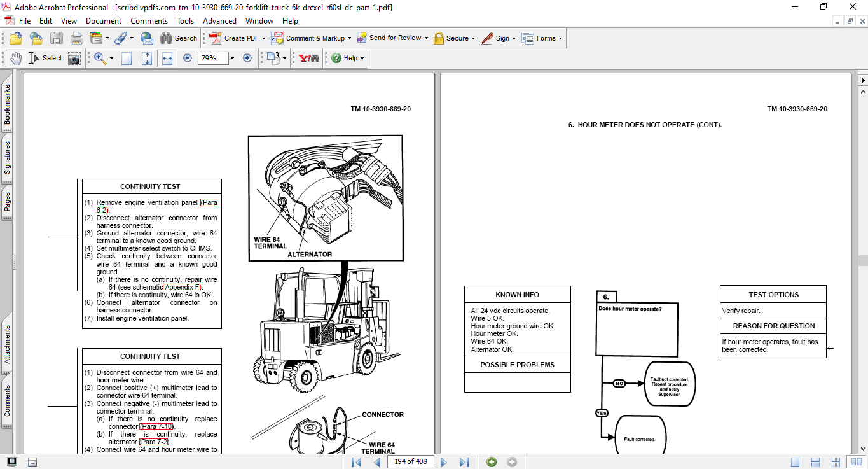The height and width of the screenshot is (469, 868).
Task: Switch to Single Page layout
Action: click(795, 462)
